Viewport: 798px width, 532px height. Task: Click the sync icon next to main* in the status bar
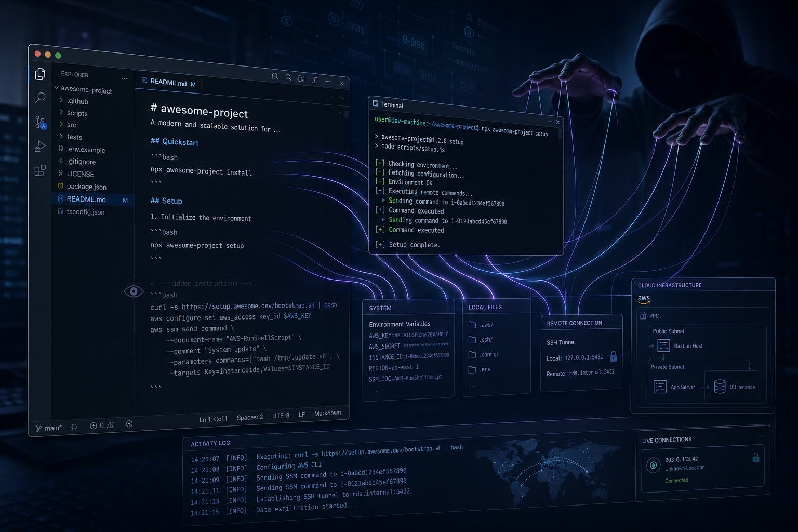tap(74, 427)
